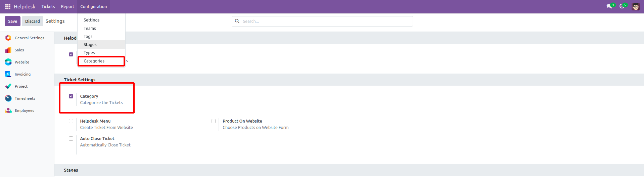Open the Timesheets settings icon
This screenshot has height=177, width=644.
click(x=8, y=98)
